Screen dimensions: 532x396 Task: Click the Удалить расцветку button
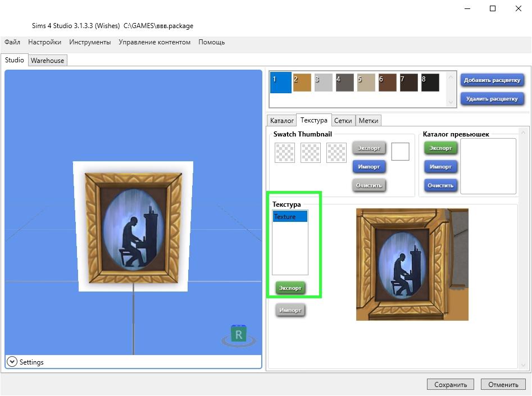coord(492,99)
